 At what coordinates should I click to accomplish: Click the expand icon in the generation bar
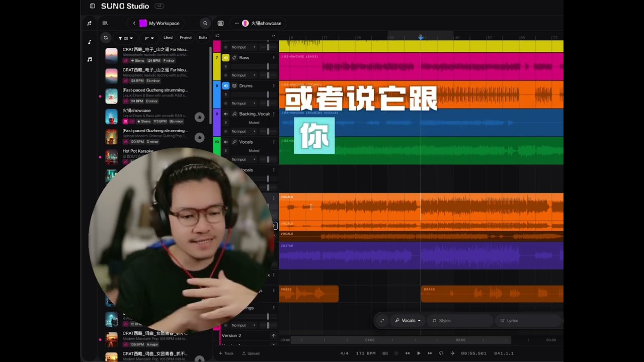(382, 321)
